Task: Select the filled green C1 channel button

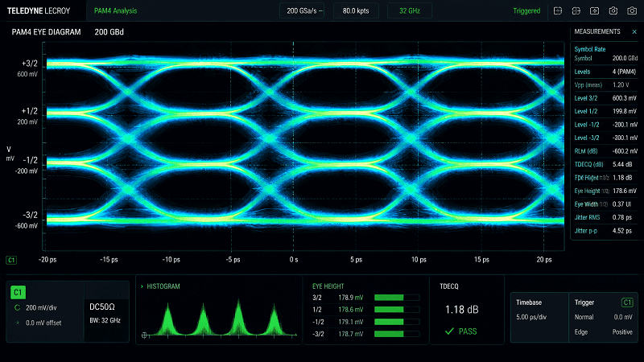Action: (x=18, y=292)
